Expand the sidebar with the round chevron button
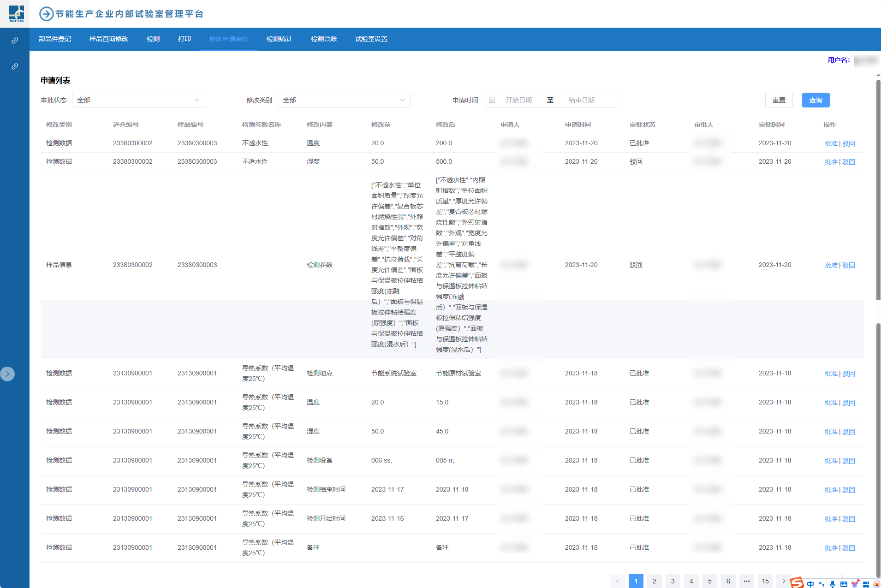881x588 pixels. 7,374
